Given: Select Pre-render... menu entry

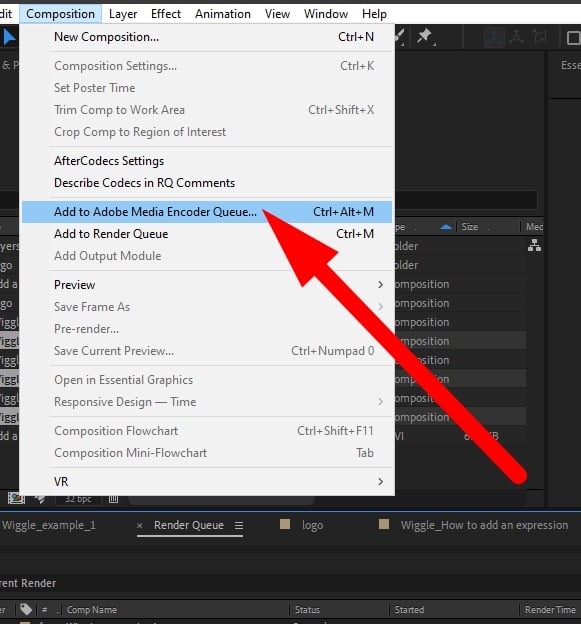Looking at the screenshot, I should pos(207,329).
